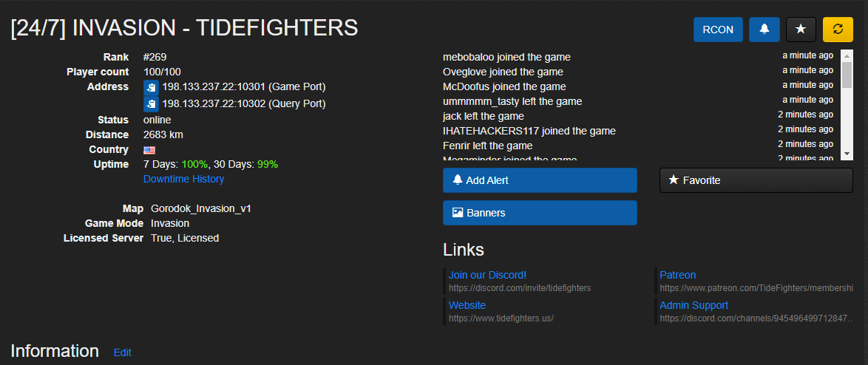Viewport: 868px width, 365px height.
Task: Copy the Game Port address
Action: click(151, 87)
